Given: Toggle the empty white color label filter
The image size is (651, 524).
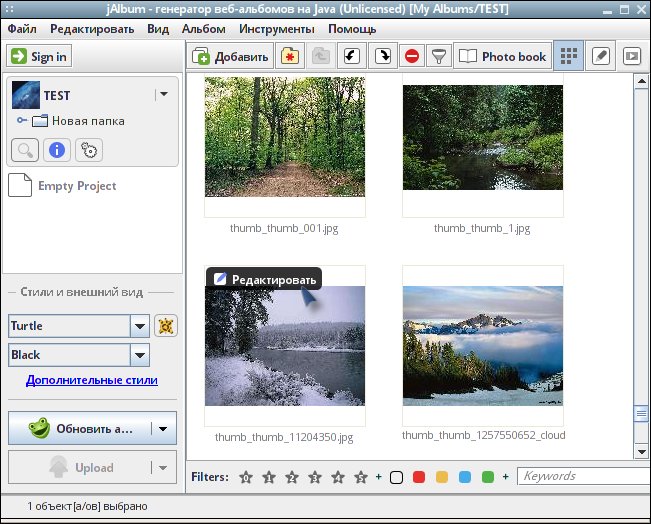Looking at the screenshot, I should coord(396,477).
